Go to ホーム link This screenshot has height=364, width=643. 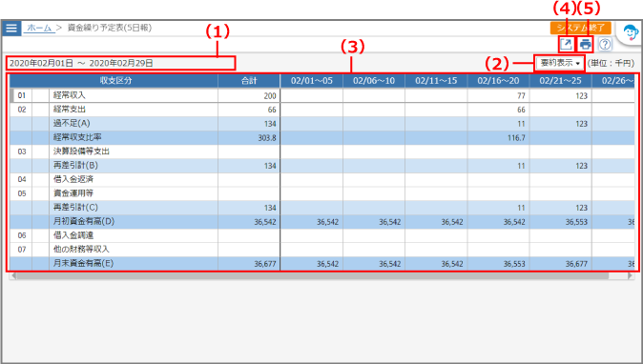tap(39, 28)
